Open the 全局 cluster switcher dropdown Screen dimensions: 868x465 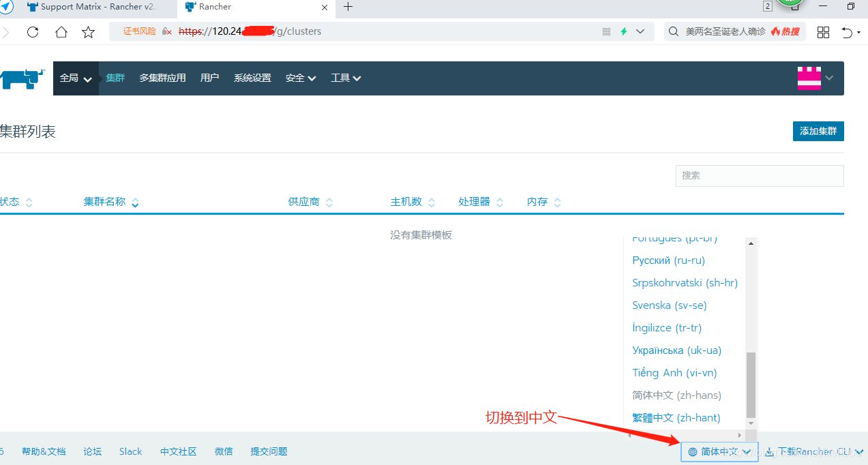pyautogui.click(x=74, y=78)
